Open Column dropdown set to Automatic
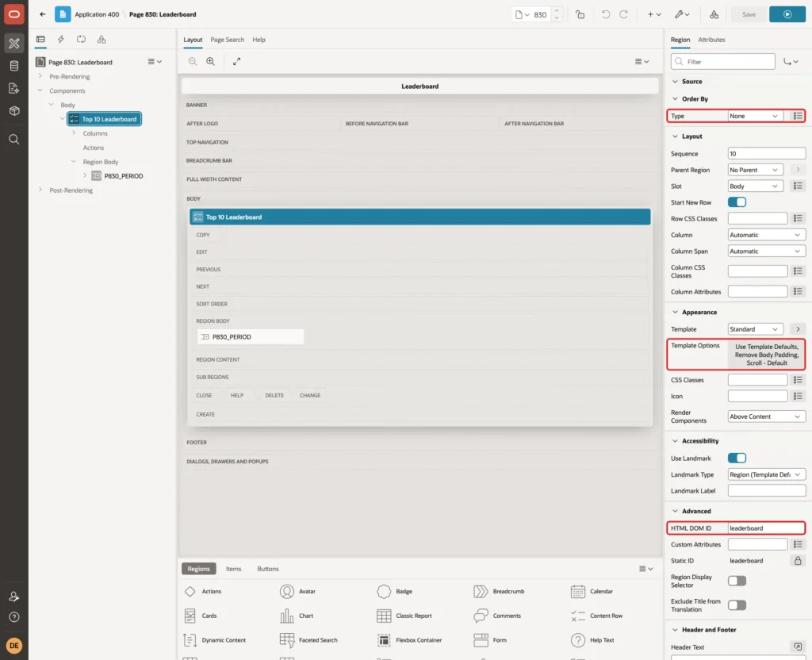Screen dimensions: 812x660 767,235
